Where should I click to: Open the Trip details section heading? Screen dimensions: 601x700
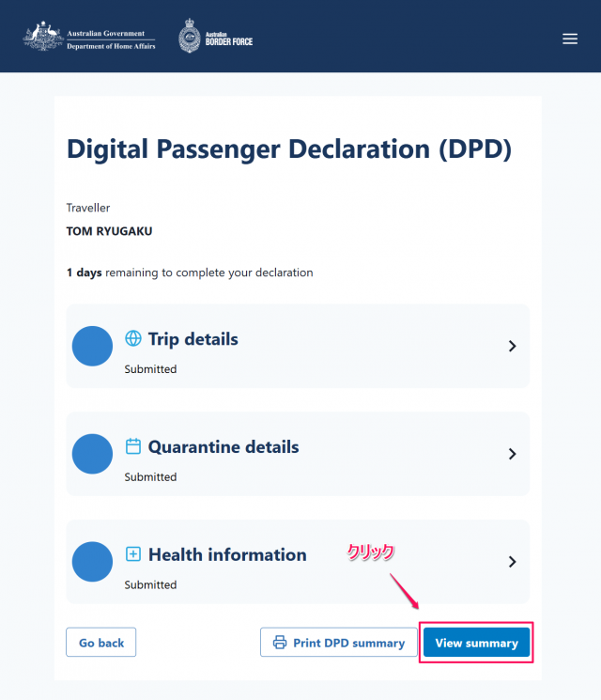click(x=193, y=339)
